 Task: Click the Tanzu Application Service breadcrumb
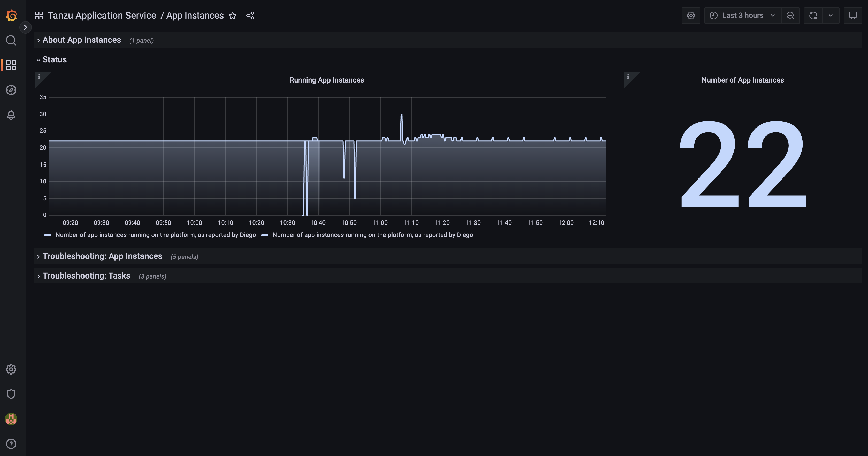pos(102,16)
